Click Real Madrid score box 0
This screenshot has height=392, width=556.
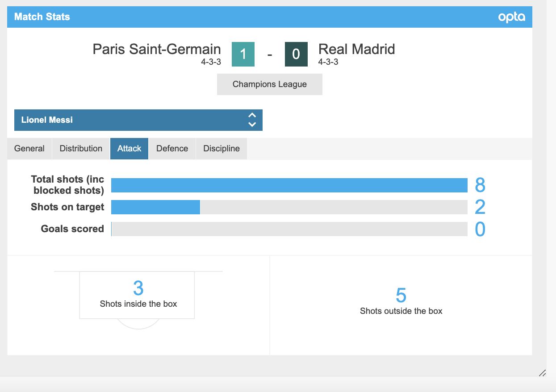pyautogui.click(x=296, y=54)
